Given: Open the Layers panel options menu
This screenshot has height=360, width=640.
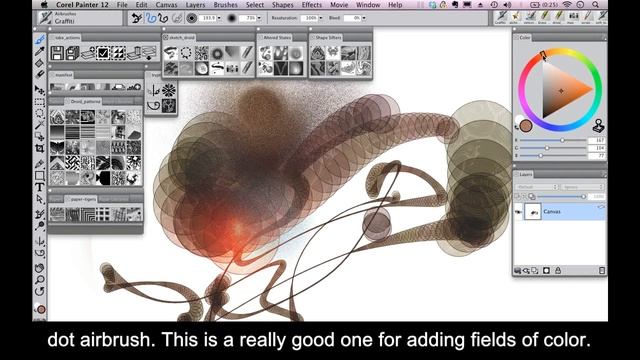Looking at the screenshot, I should click(x=604, y=175).
